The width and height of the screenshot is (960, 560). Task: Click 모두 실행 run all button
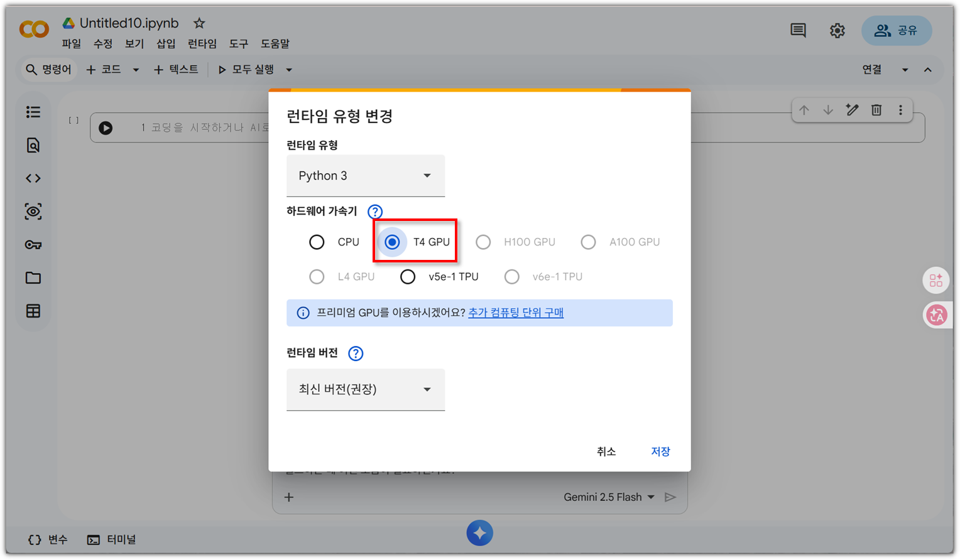[x=246, y=70]
